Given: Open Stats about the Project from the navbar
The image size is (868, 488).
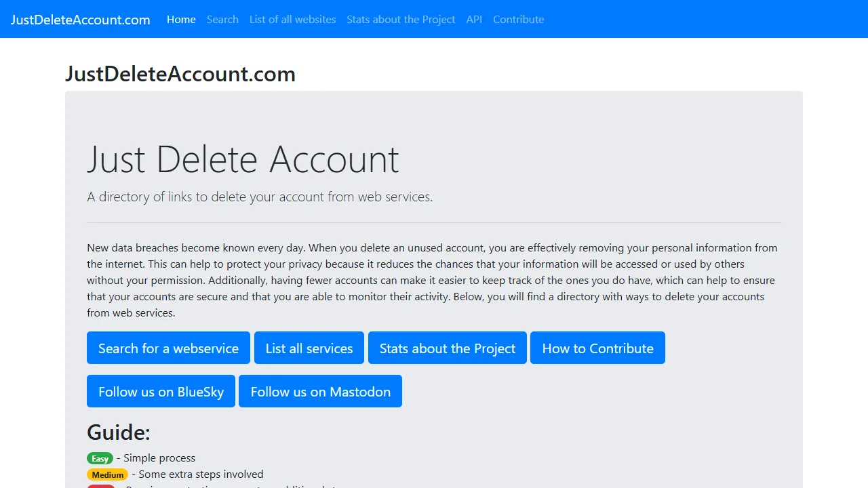Looking at the screenshot, I should [401, 20].
